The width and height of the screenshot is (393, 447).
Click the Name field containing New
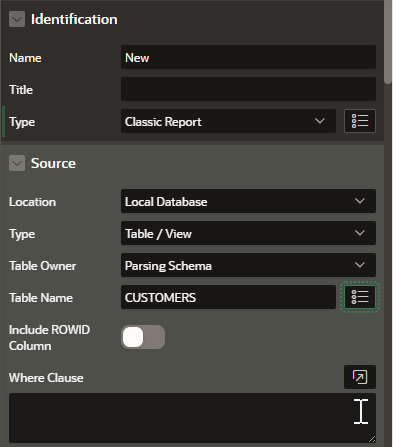click(248, 57)
